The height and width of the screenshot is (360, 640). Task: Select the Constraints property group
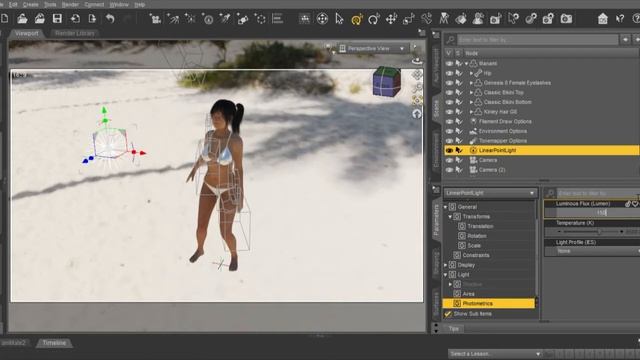pyautogui.click(x=476, y=255)
